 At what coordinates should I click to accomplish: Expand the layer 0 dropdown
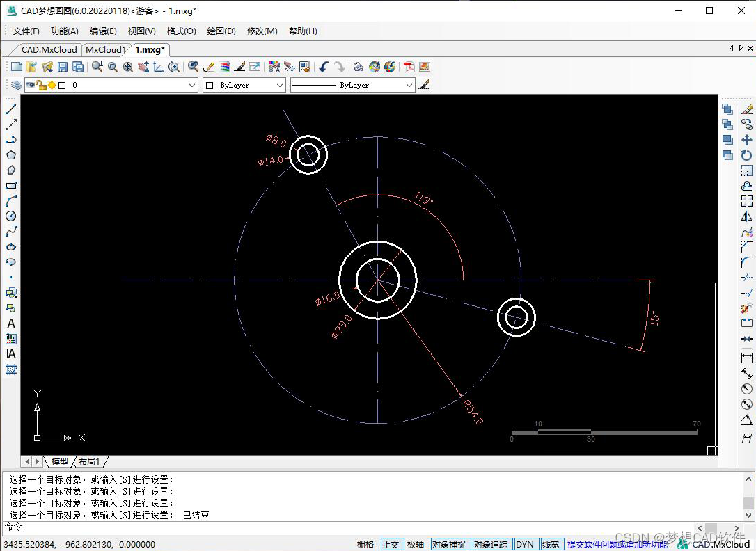click(192, 86)
